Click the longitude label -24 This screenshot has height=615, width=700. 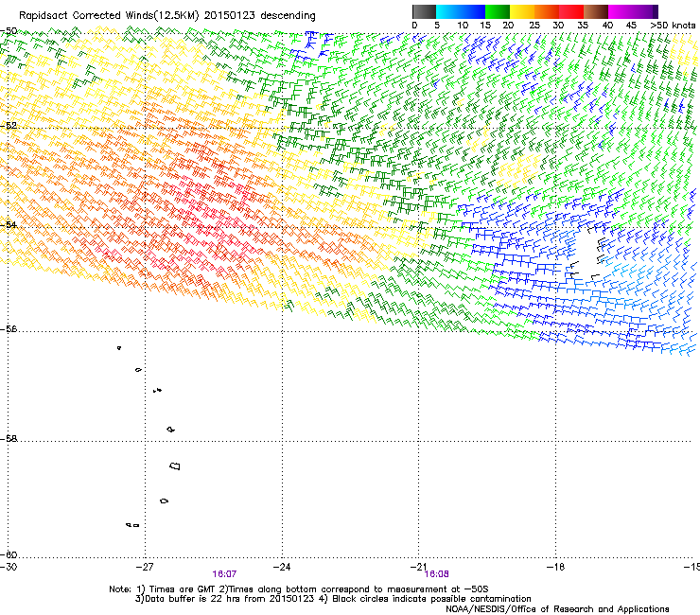(282, 567)
